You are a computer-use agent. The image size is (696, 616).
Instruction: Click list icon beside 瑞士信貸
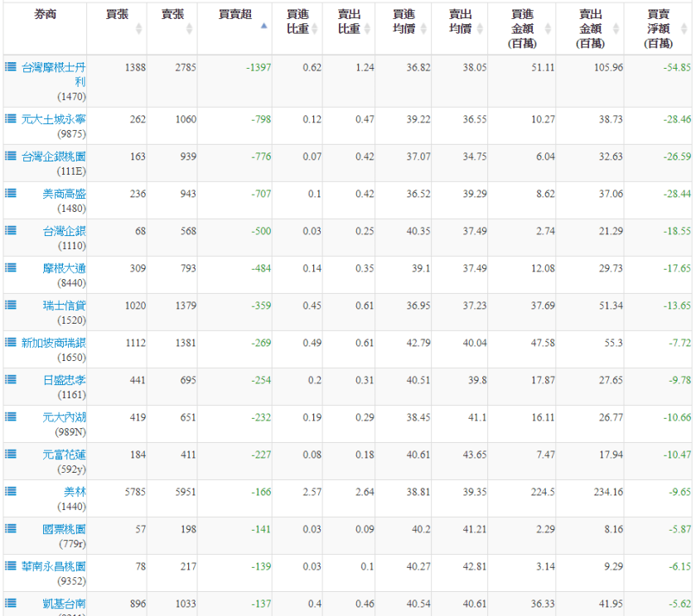pyautogui.click(x=11, y=305)
